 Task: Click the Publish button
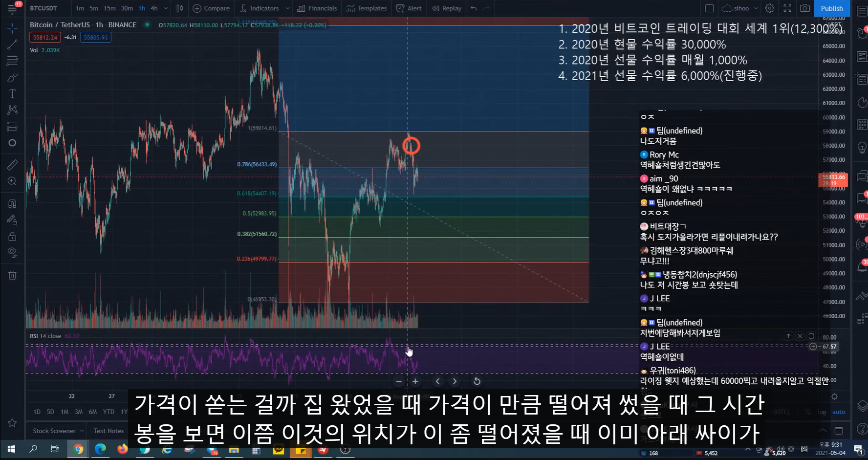[832, 8]
